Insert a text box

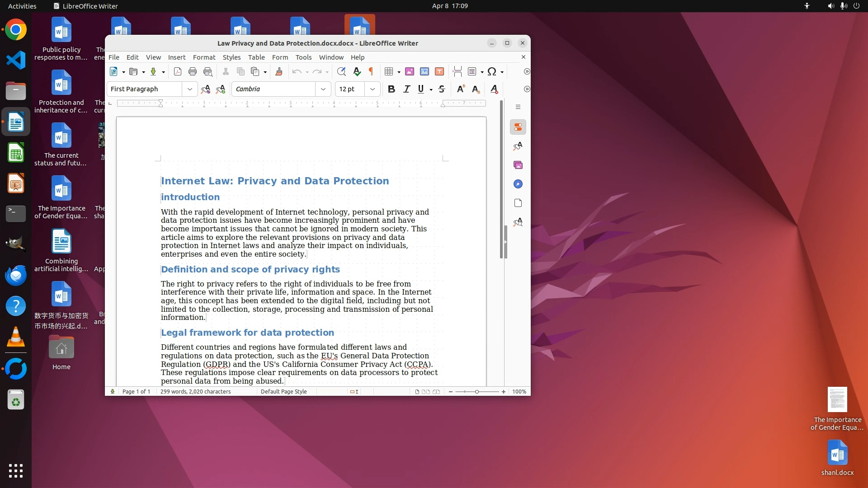pos(439,71)
